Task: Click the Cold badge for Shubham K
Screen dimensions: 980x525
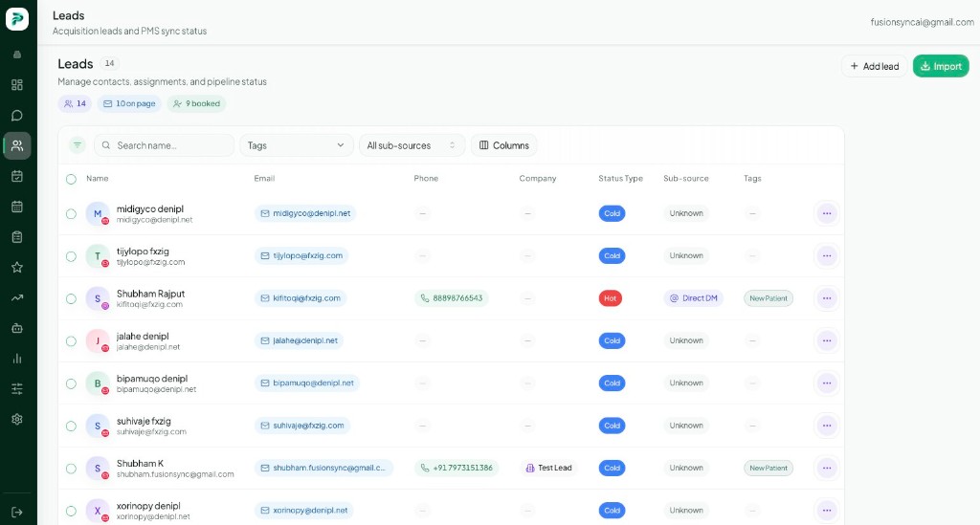Action: (x=612, y=469)
